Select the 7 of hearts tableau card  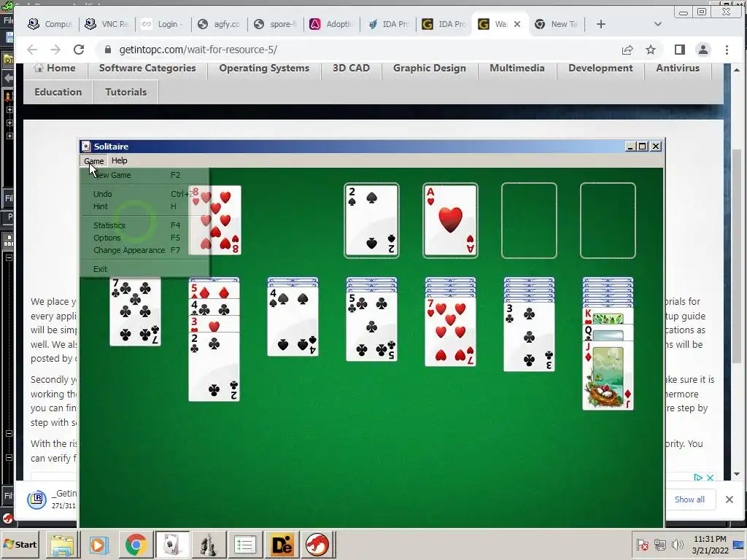point(450,332)
